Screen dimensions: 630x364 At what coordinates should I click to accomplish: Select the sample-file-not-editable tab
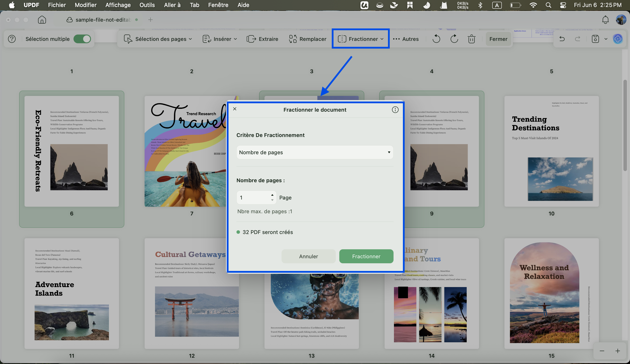click(102, 20)
